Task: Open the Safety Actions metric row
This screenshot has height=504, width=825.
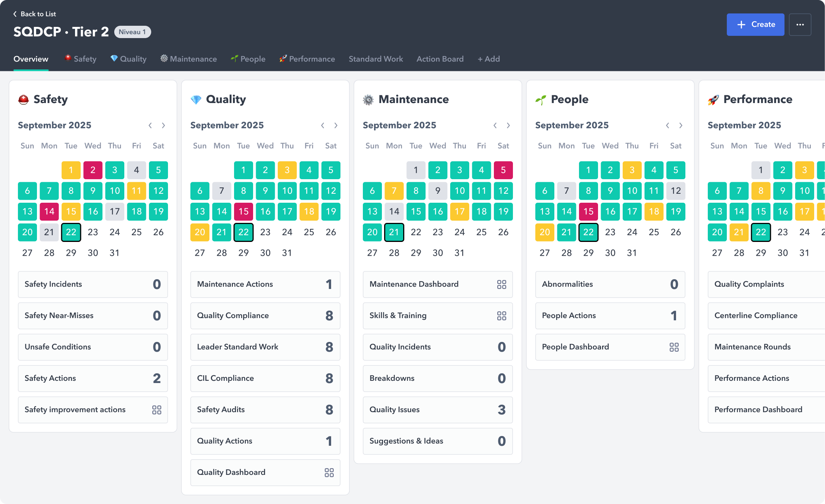Action: (93, 379)
